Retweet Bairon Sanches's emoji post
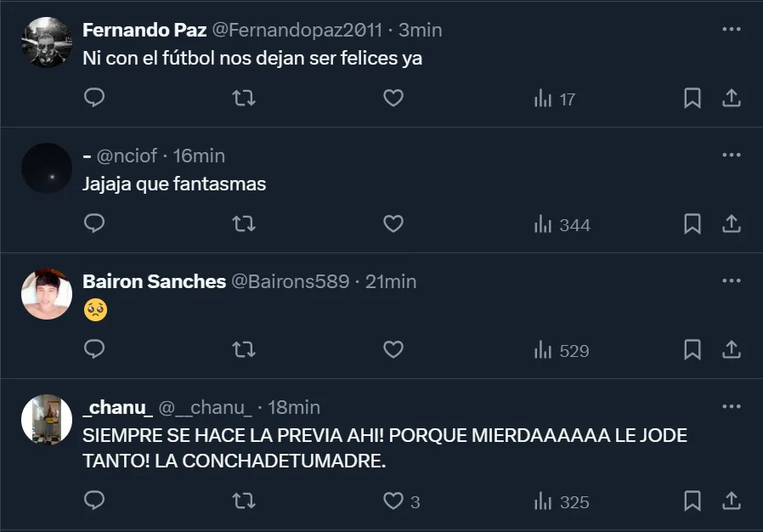Image resolution: width=763 pixels, height=532 pixels. (244, 350)
